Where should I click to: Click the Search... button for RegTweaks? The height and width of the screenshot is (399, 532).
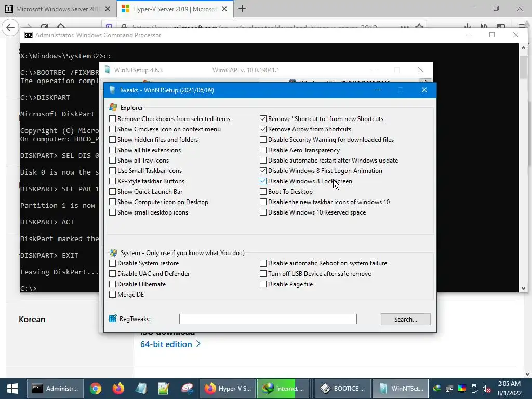[405, 320]
